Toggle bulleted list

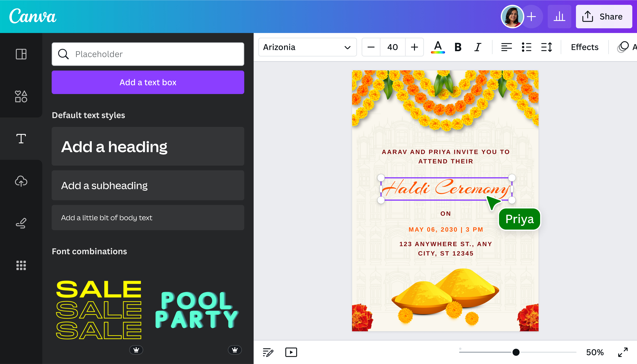point(526,47)
